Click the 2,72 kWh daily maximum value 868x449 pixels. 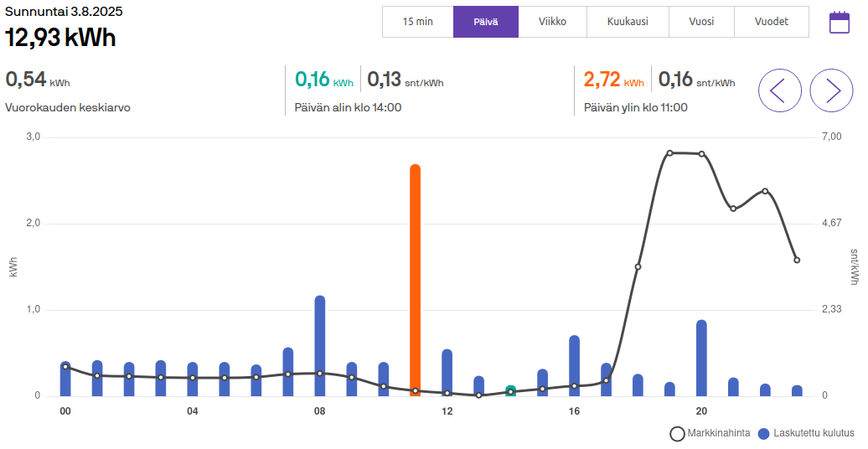click(602, 80)
